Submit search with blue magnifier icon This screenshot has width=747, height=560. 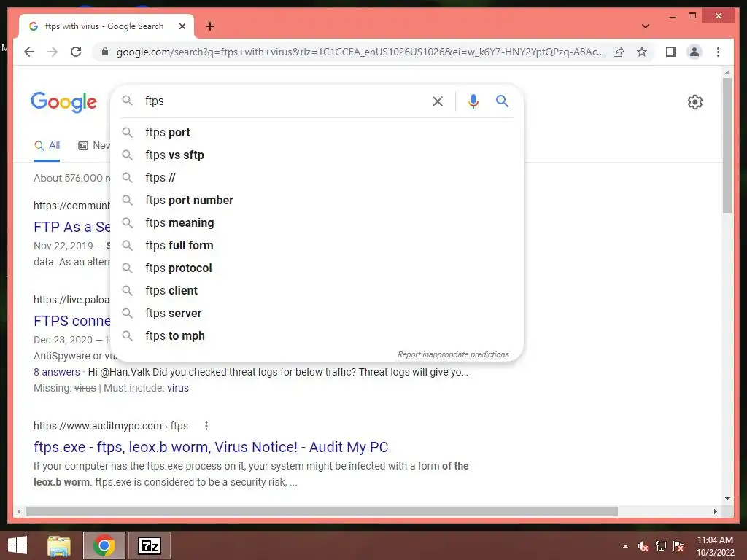(502, 101)
